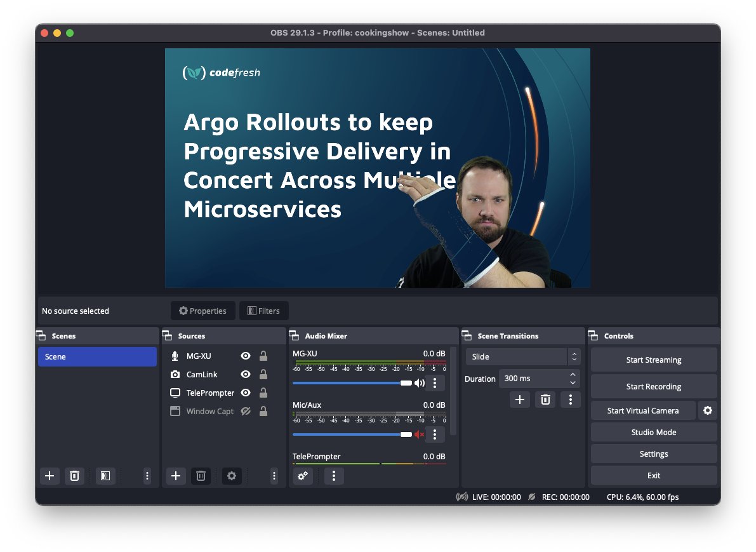Hide the TelePrompter source with eye icon

(x=246, y=393)
